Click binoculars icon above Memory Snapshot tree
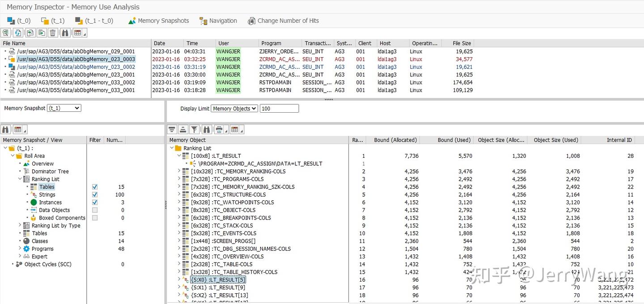The width and height of the screenshot is (644, 304). pos(5,129)
